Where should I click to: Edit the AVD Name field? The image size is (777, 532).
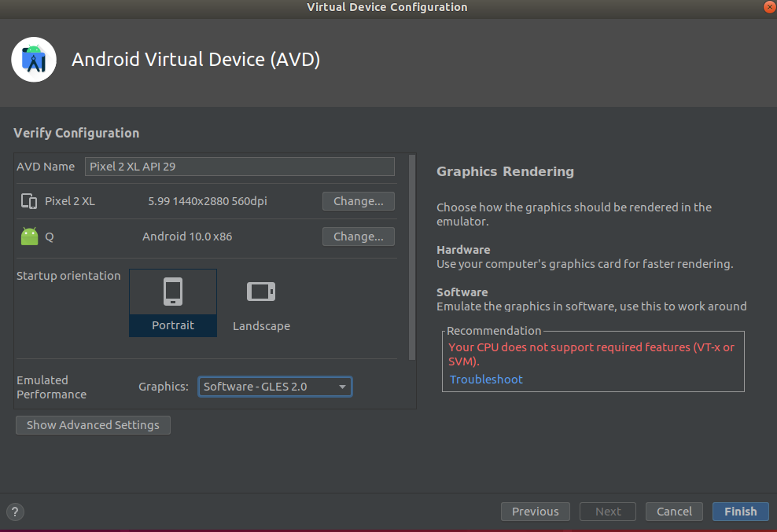pos(239,167)
